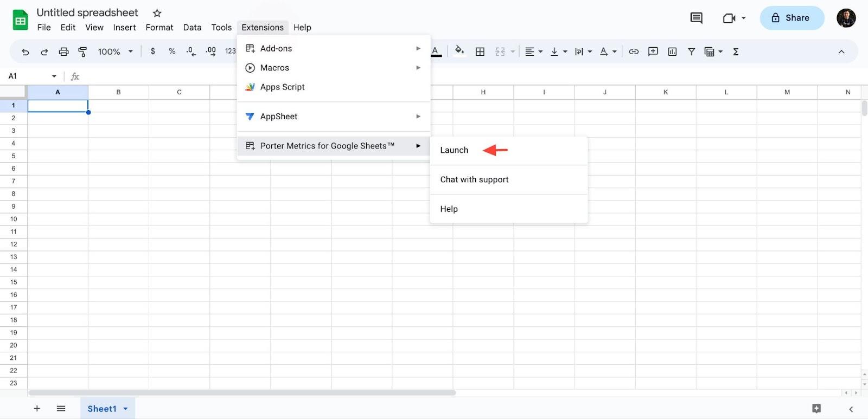Click the Sheets home logo icon
Screen dimensions: 868x419
[x=20, y=20]
